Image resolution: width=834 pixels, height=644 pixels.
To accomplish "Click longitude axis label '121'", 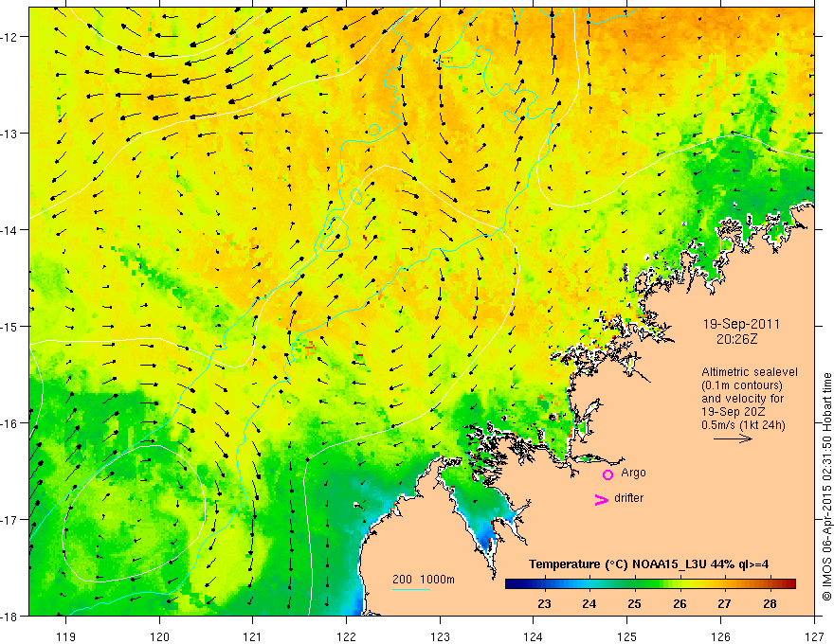I will [253, 636].
